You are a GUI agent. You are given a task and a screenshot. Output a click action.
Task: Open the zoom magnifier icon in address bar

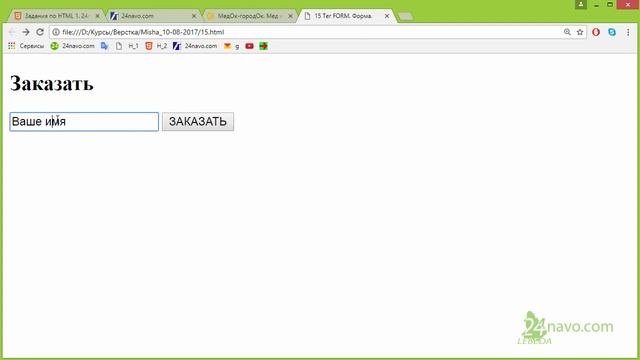(x=567, y=32)
